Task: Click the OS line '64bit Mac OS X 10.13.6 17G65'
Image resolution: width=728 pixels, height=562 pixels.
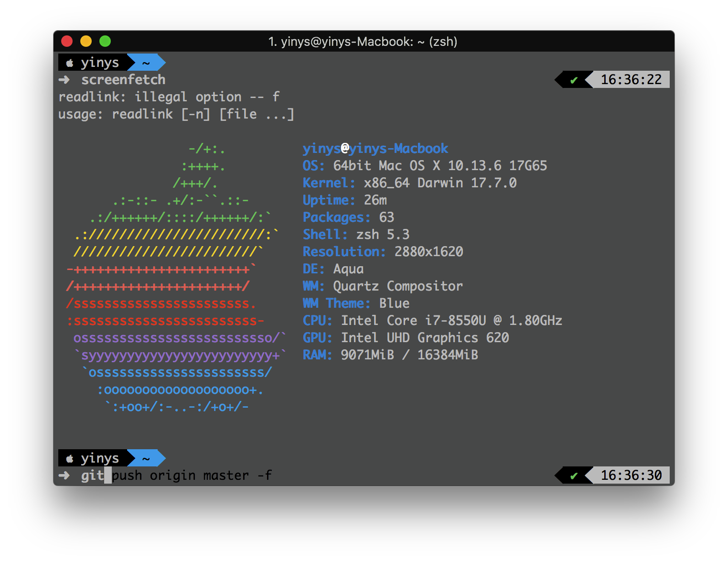Action: (x=440, y=166)
